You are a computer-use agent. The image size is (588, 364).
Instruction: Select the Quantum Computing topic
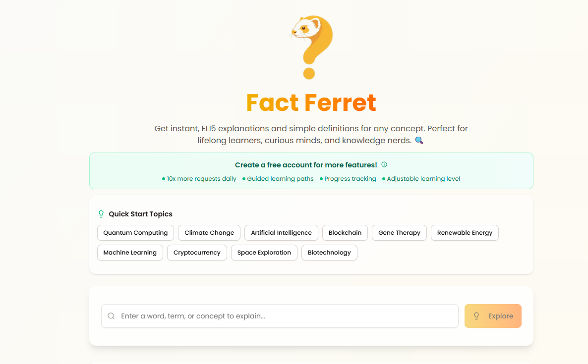(135, 233)
